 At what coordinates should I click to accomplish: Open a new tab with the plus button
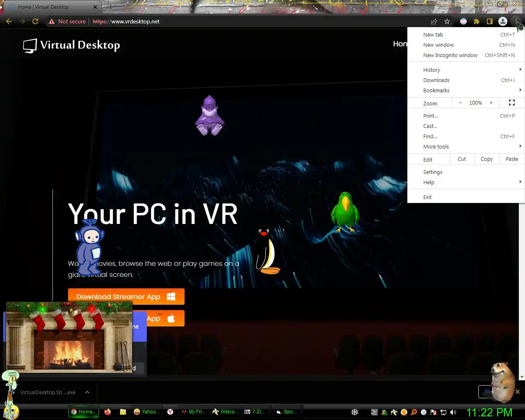point(110,7)
